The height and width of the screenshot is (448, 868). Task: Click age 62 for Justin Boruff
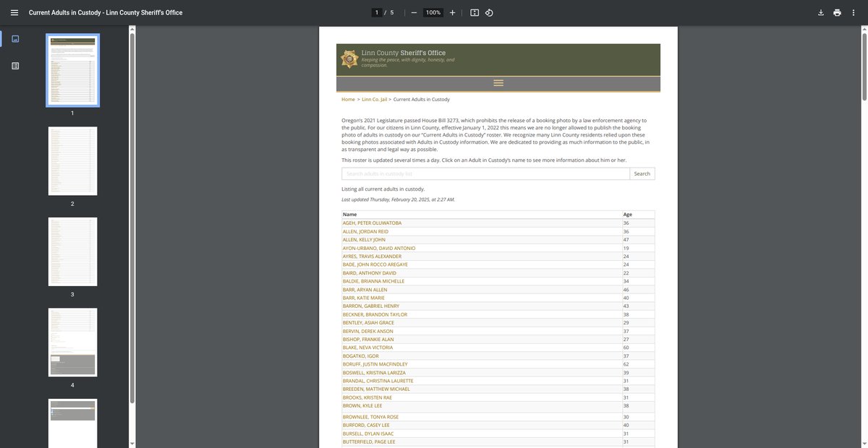pos(626,364)
